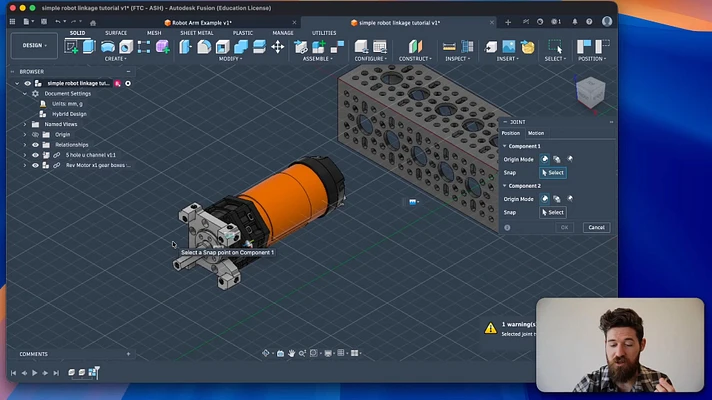Switch to the Robot Arm Example v1 document tab
Image resolution: width=712 pixels, height=400 pixels.
point(202,23)
